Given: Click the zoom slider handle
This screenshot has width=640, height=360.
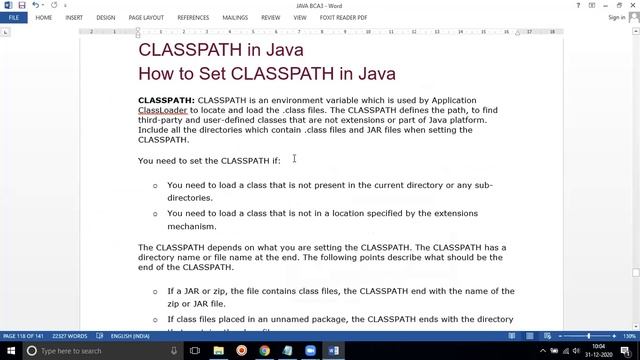Looking at the screenshot, I should (x=589, y=336).
